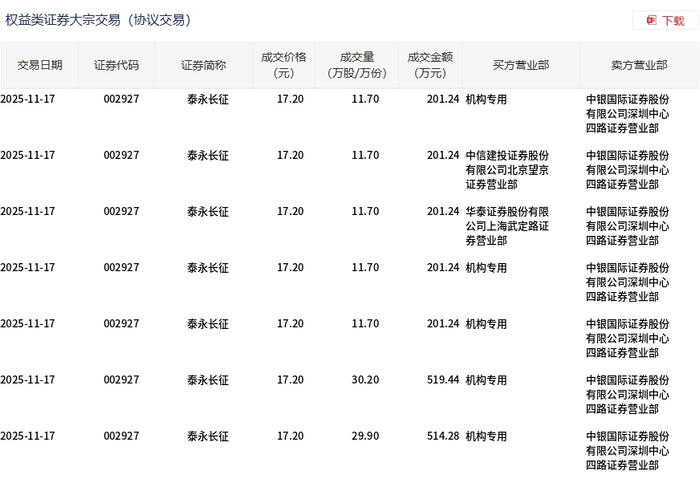Click the 成交金额(万元) column header

click(x=430, y=66)
